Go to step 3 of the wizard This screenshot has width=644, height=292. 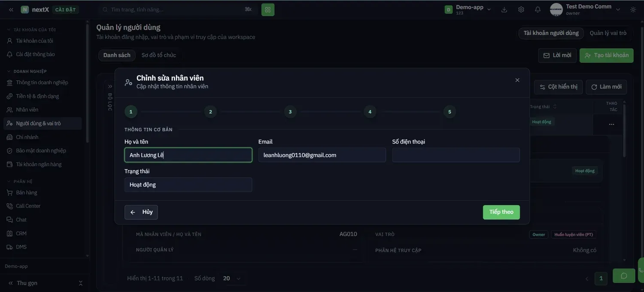(x=290, y=112)
